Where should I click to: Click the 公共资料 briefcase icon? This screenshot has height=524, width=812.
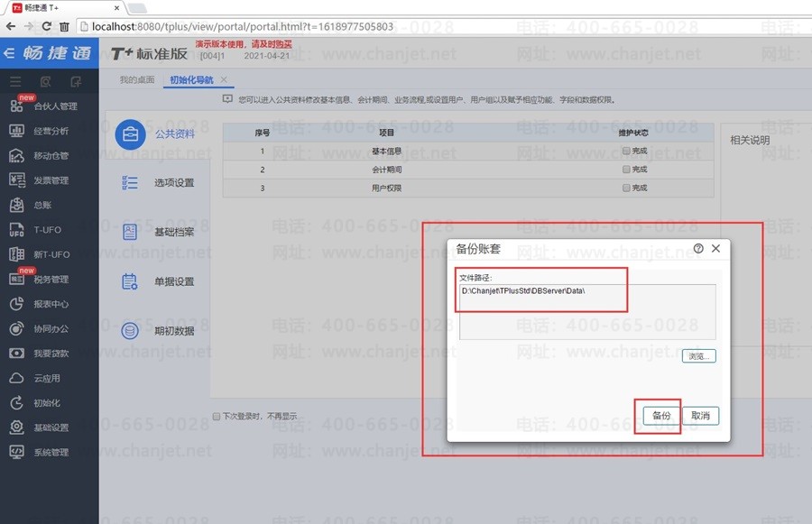pos(130,134)
